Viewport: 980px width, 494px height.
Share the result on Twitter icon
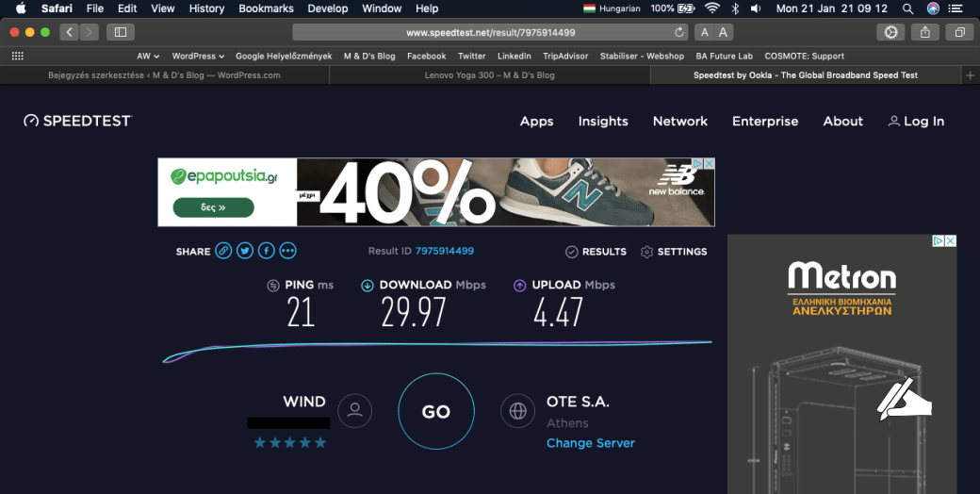click(245, 251)
